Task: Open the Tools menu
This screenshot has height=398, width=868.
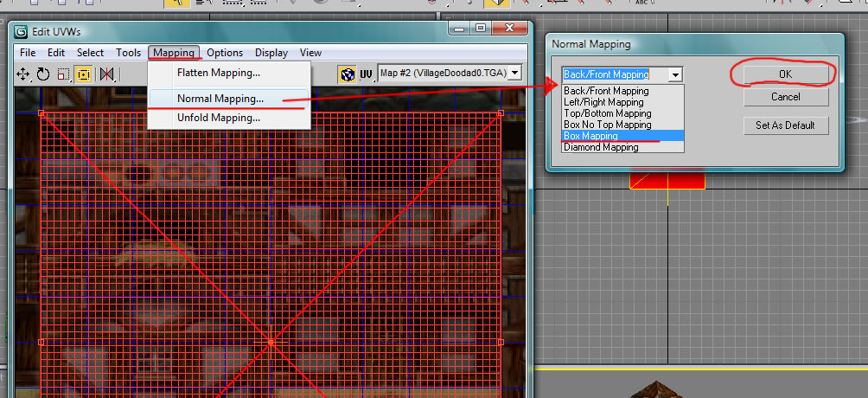Action: [x=129, y=53]
